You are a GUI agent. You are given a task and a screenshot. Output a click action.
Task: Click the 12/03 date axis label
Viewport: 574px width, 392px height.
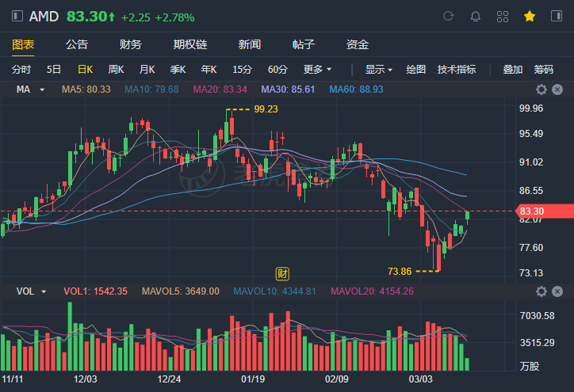86,379
